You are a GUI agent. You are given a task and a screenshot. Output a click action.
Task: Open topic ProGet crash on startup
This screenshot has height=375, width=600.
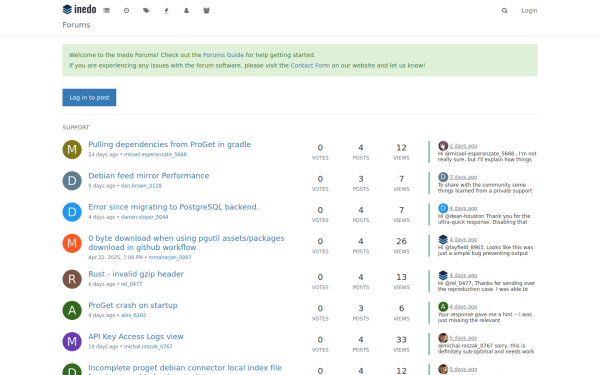pos(133,305)
